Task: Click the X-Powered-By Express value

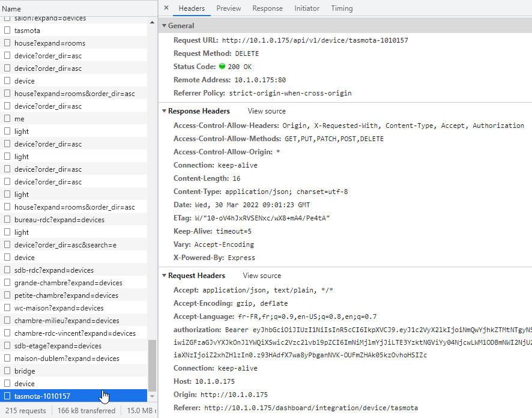Action: [x=241, y=258]
